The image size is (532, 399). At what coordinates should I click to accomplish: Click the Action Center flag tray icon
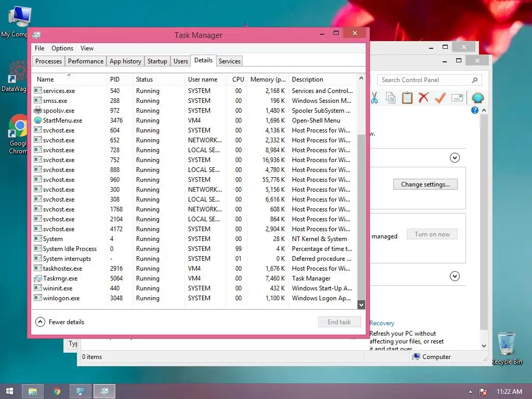coord(483,392)
